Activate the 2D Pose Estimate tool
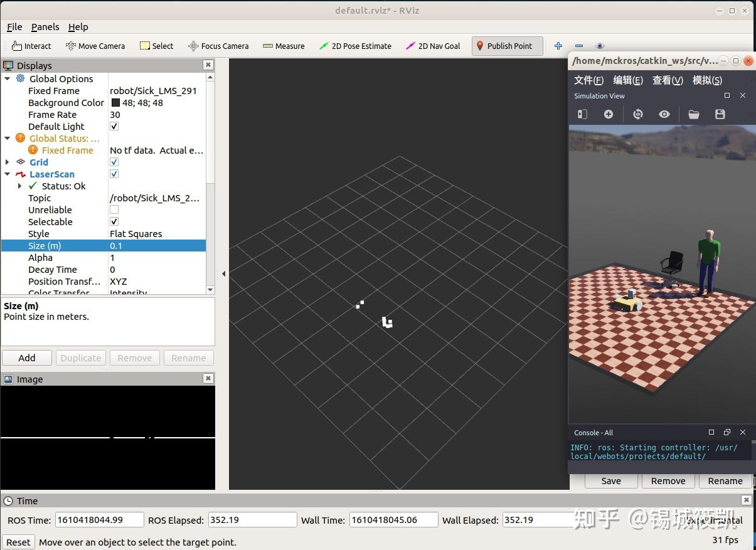756x550 pixels. (355, 46)
